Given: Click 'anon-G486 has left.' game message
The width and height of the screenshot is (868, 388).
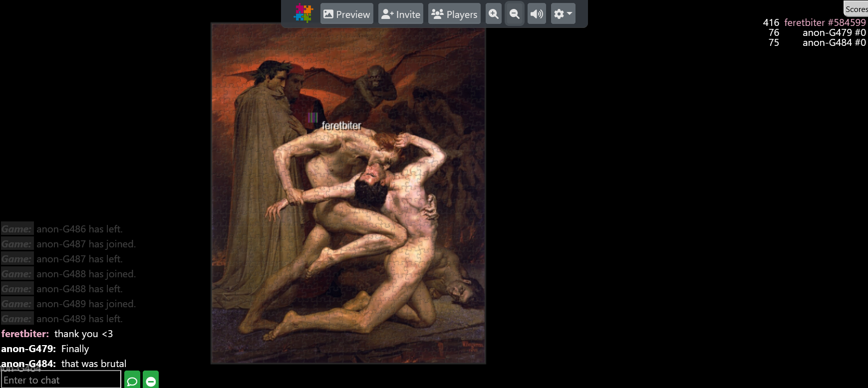Looking at the screenshot, I should pos(79,229).
